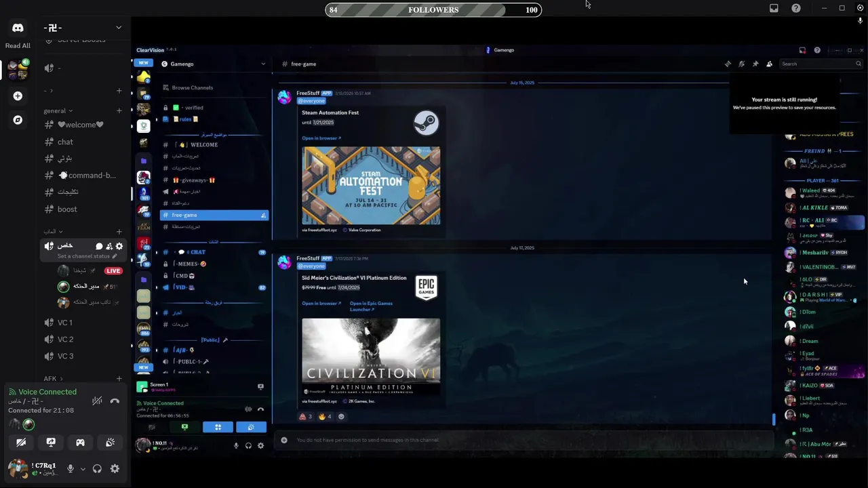
Task: Toggle the member list icon in the Gamengo header
Action: (x=769, y=64)
